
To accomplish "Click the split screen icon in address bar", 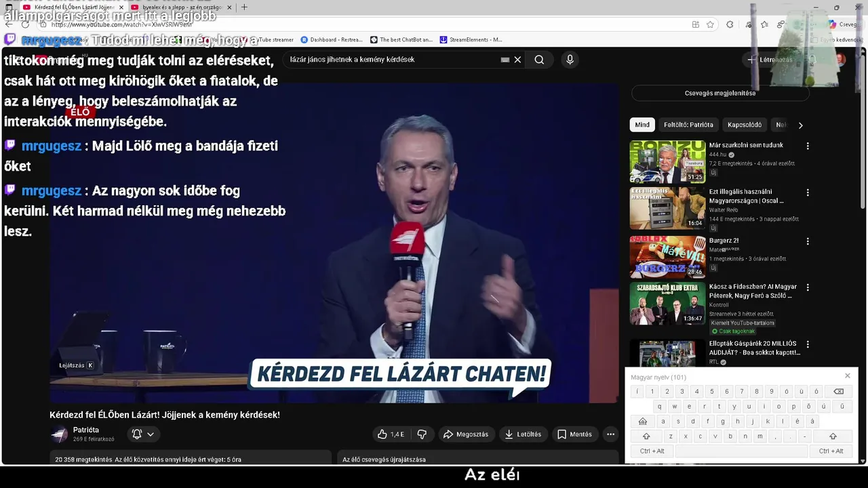I will [696, 24].
